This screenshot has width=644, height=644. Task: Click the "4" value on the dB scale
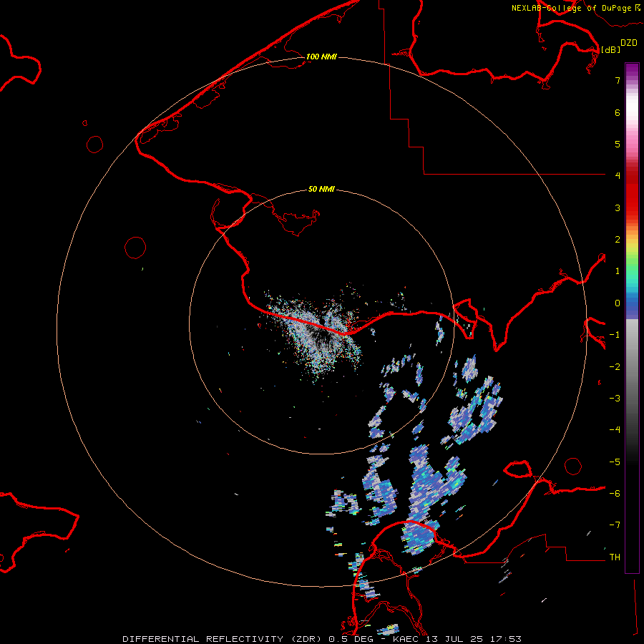coord(618,176)
